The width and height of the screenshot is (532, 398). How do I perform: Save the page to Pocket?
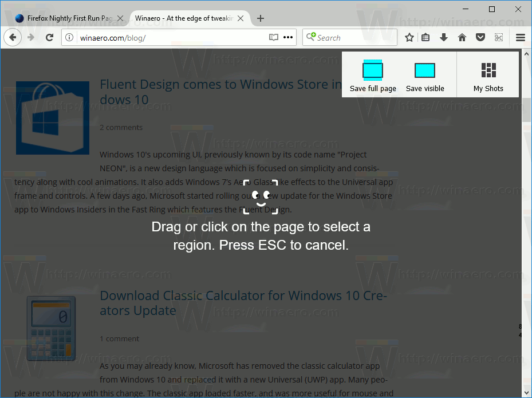pos(480,37)
